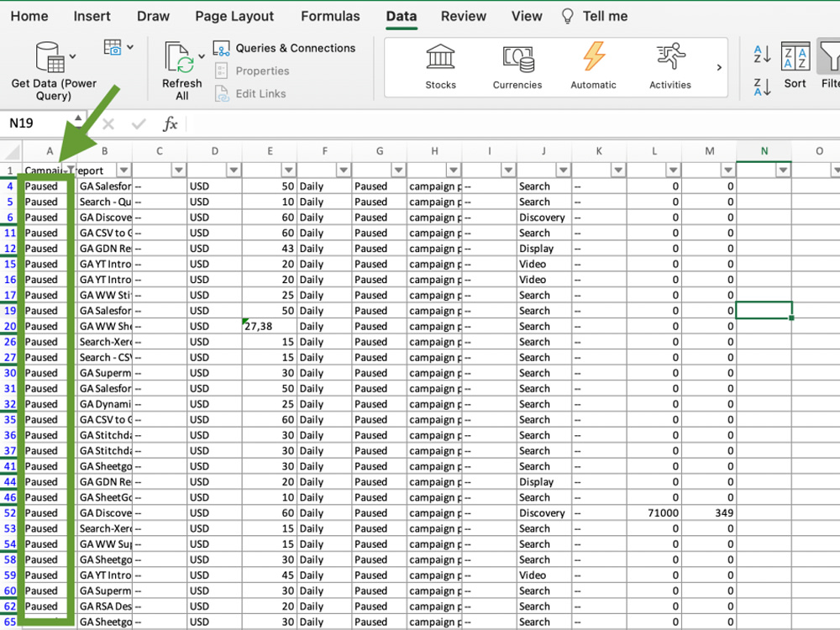Select 'Display' cell in row 12

543,249
